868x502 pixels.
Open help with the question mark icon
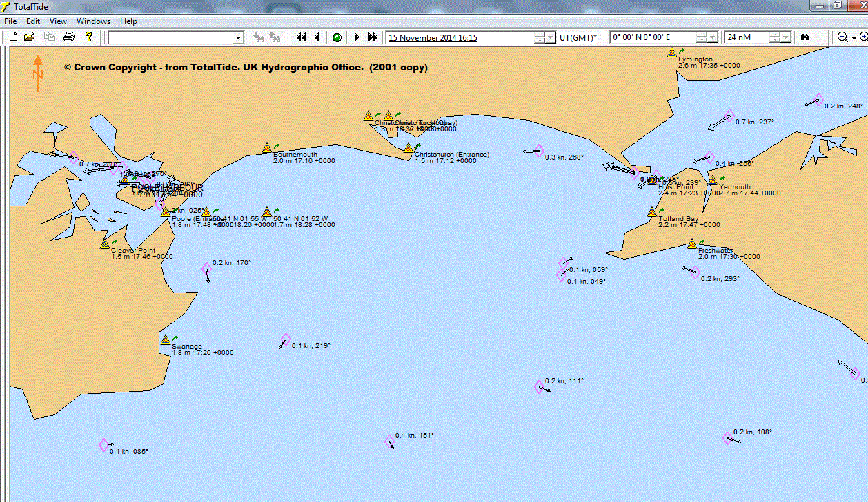click(x=89, y=37)
